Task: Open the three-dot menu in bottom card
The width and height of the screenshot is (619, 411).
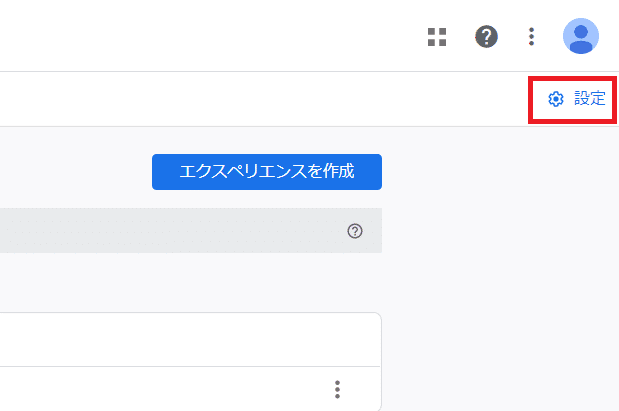Action: click(x=337, y=389)
